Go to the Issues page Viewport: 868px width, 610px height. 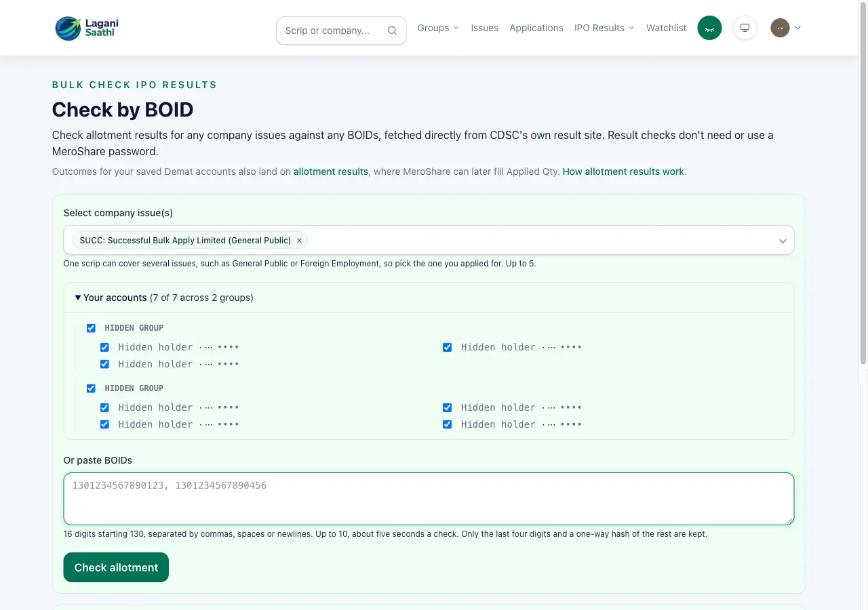pos(485,28)
